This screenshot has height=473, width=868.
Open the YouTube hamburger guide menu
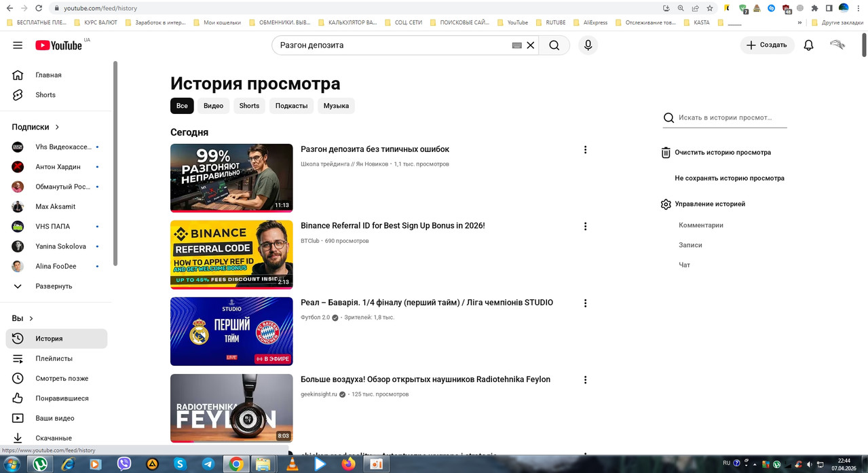(18, 45)
